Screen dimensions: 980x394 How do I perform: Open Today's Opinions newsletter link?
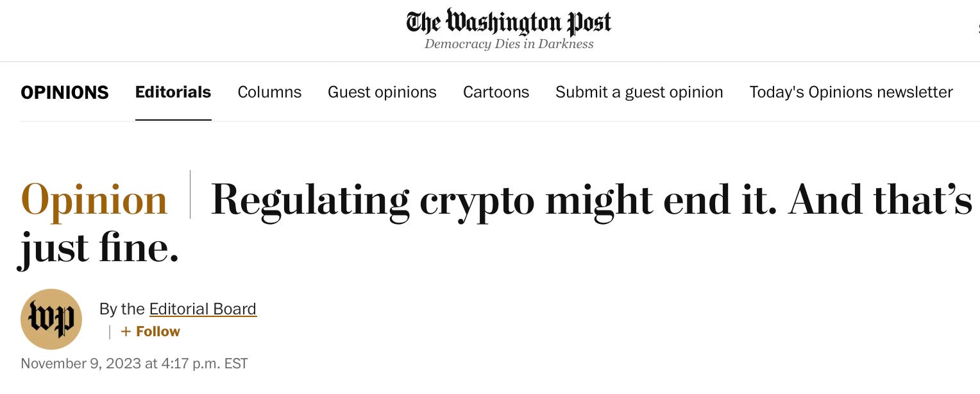point(851,92)
